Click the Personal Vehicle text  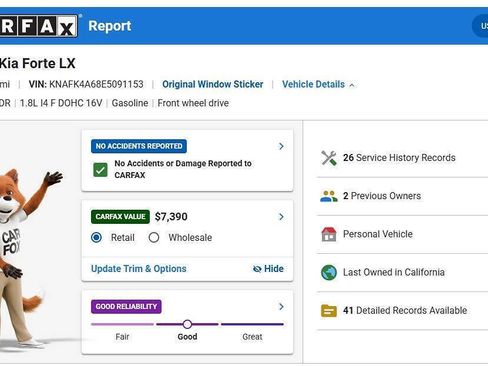(x=378, y=234)
